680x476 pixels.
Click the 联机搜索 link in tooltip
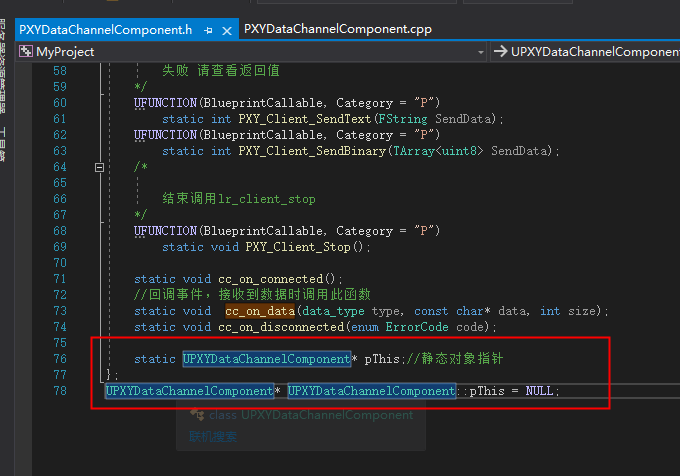(213, 437)
